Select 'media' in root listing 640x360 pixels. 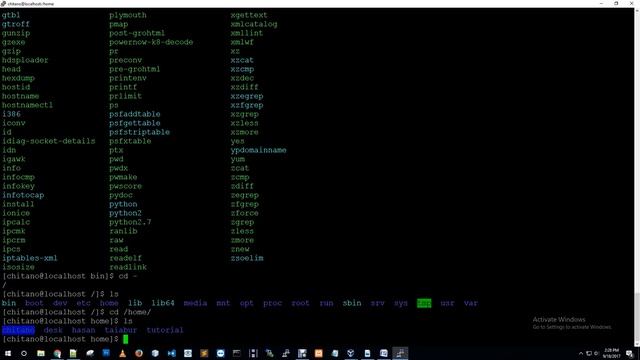point(195,303)
